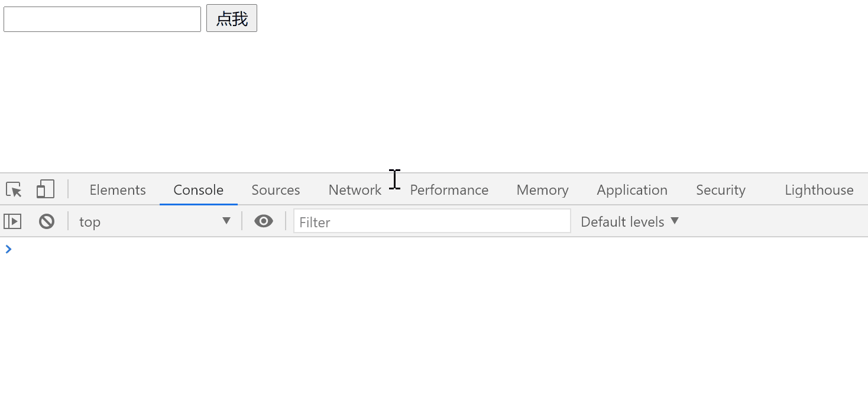The height and width of the screenshot is (393, 868).
Task: Show the console sidebar icon
Action: (12, 221)
